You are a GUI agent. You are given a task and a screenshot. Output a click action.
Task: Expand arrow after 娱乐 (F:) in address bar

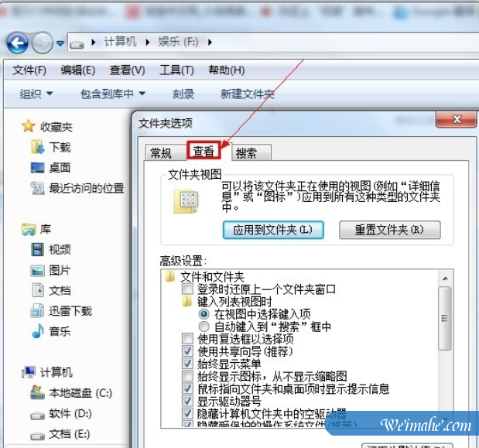click(210, 42)
